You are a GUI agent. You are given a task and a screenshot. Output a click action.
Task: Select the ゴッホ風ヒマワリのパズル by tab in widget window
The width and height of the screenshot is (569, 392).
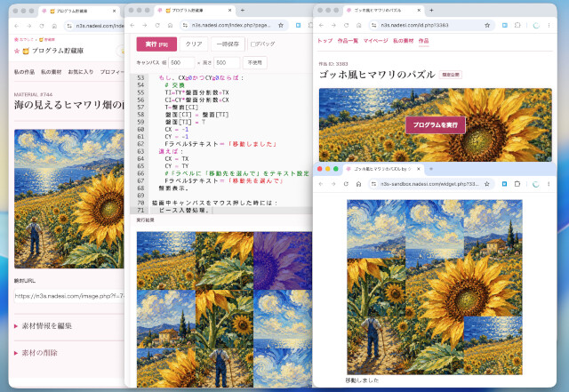pyautogui.click(x=381, y=169)
